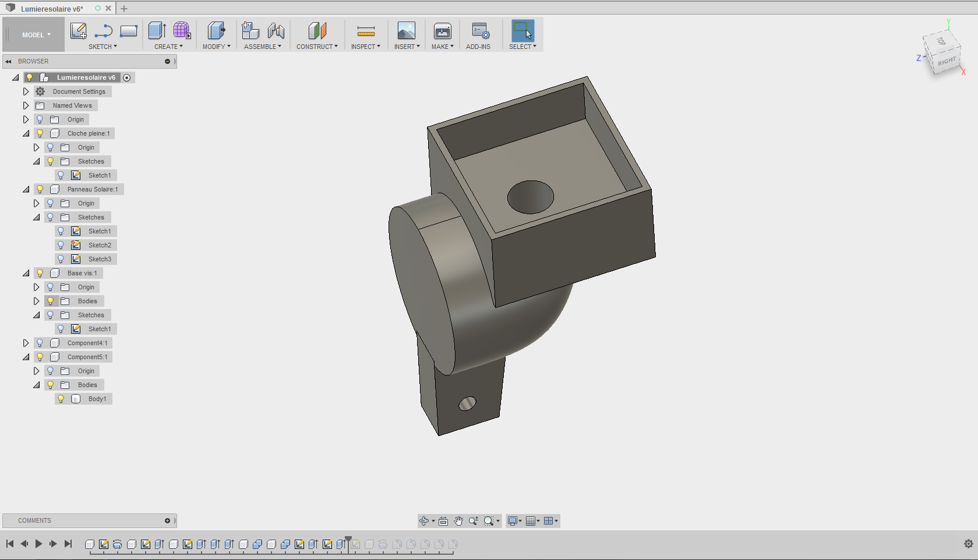Open the Grid and Snaps icon
The image size is (978, 560).
click(x=531, y=521)
